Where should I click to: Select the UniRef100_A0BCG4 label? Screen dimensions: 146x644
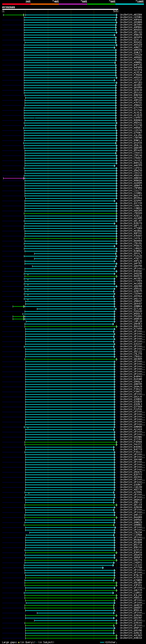131,638
